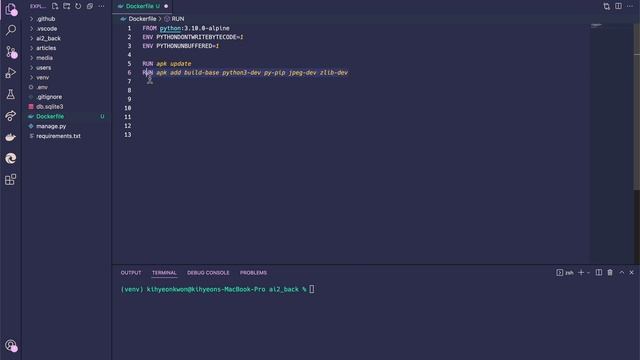The image size is (640, 360).
Task: Open the Search view icon
Action: (11, 30)
